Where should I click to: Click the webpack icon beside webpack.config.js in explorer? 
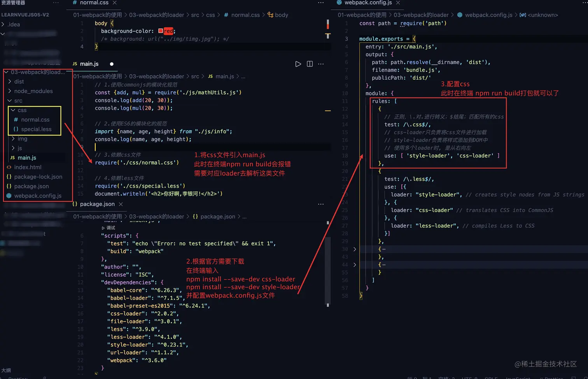9,196
